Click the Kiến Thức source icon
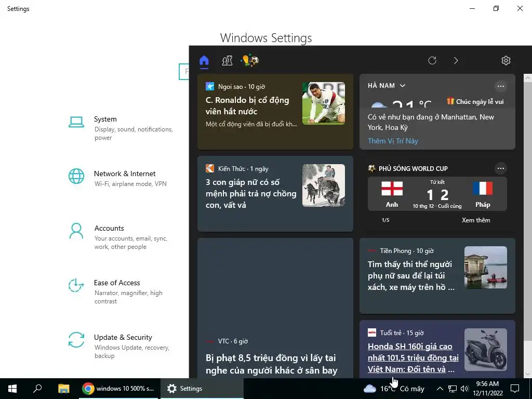The image size is (532, 399). (210, 168)
